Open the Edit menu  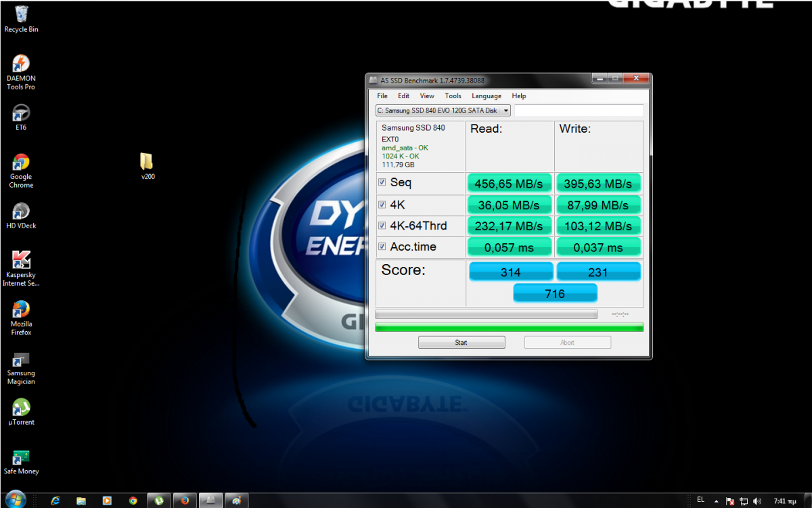404,96
